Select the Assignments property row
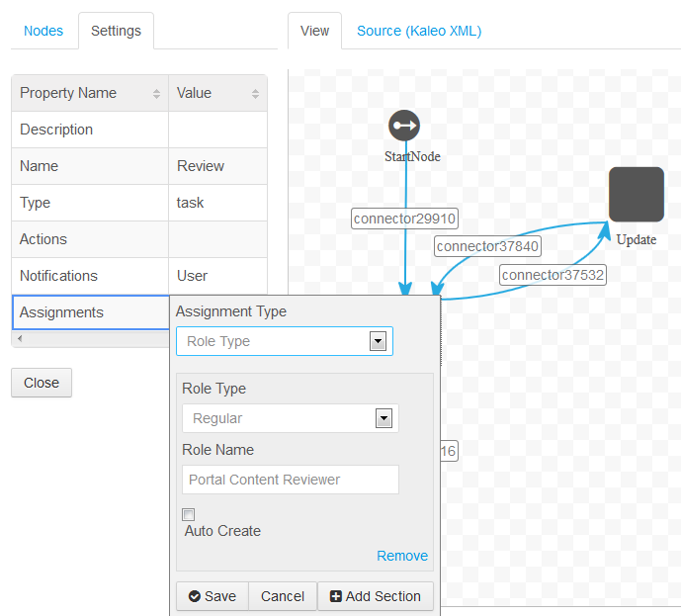This screenshot has width=681, height=616. 91,312
